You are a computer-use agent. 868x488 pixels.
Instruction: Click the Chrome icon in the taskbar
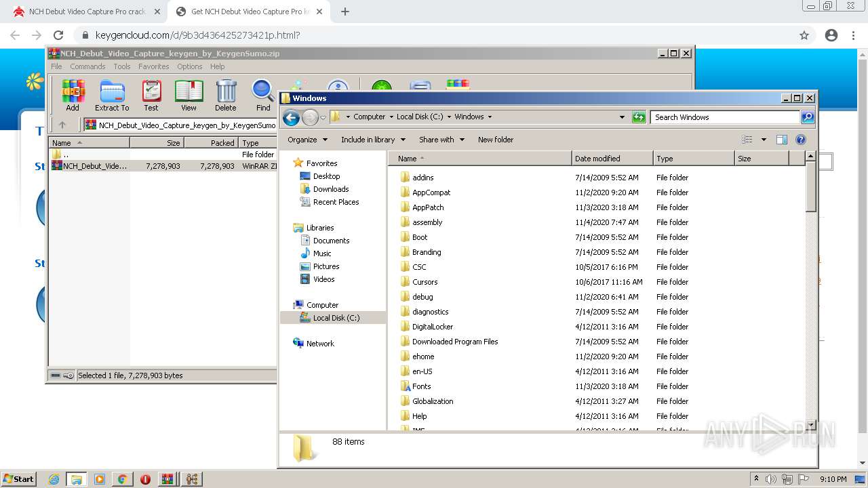(122, 479)
